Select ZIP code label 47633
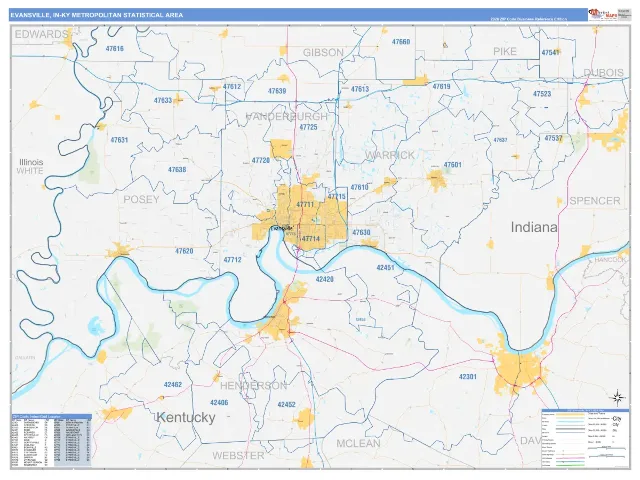 tap(163, 100)
